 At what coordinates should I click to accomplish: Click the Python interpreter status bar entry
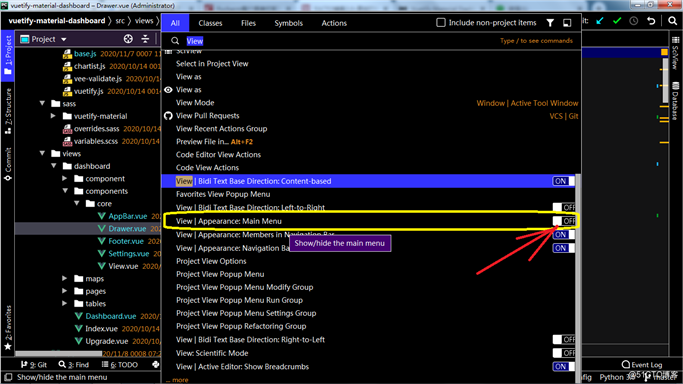(x=616, y=377)
